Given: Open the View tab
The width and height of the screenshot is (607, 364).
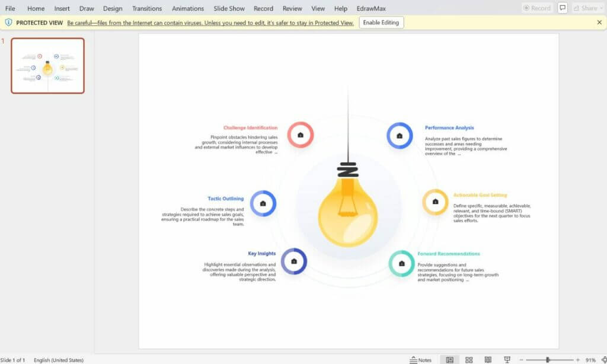Looking at the screenshot, I should [x=318, y=8].
